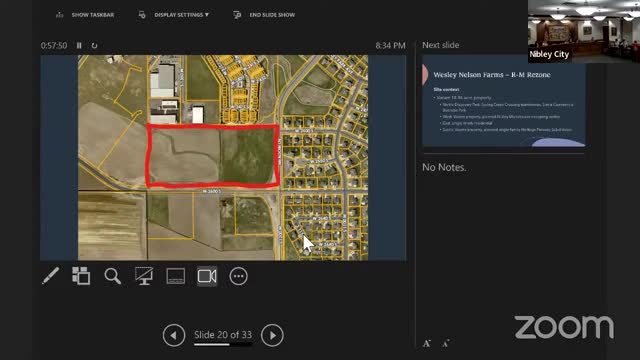Go to the previous slide

174,335
